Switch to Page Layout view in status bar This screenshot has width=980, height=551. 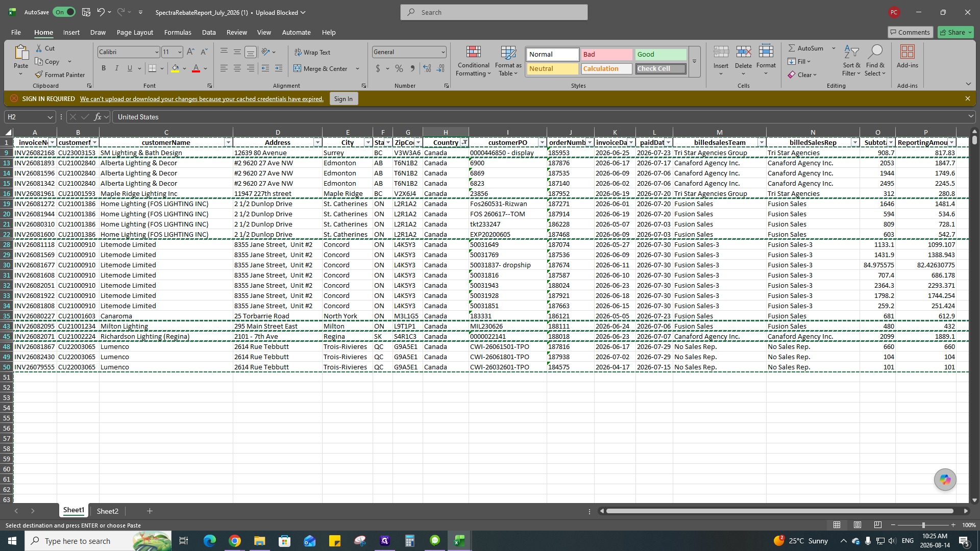pos(857,524)
